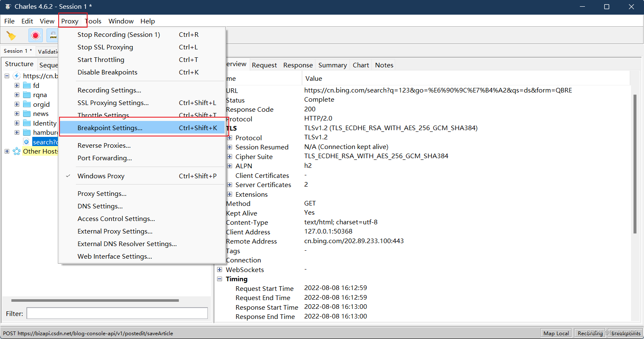Expand the TLS Protocol row

coord(230,138)
